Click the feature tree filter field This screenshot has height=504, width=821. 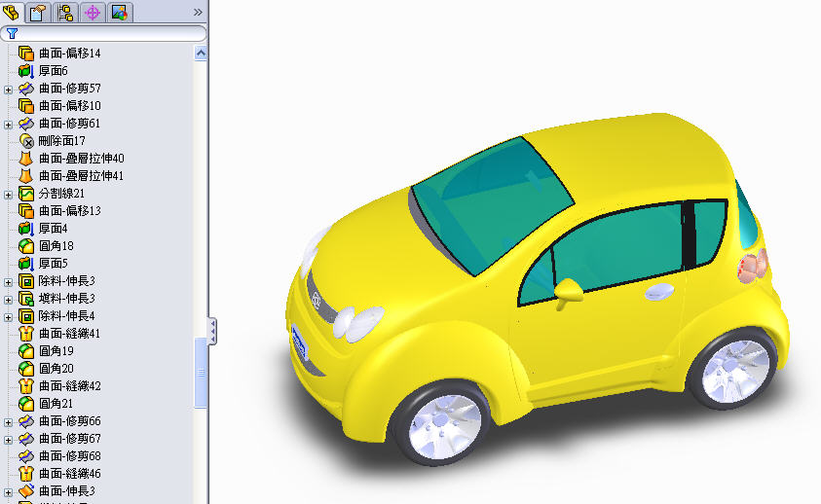tap(103, 33)
